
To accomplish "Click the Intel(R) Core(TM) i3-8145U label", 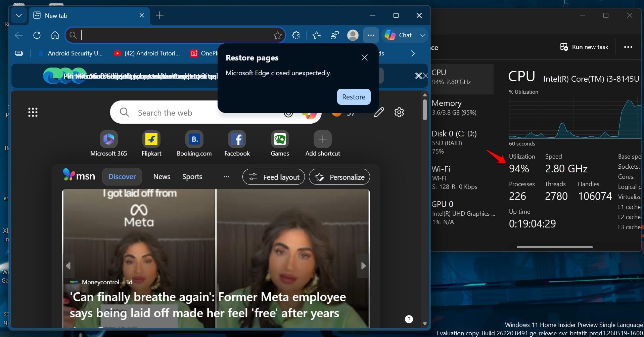I will click(591, 79).
